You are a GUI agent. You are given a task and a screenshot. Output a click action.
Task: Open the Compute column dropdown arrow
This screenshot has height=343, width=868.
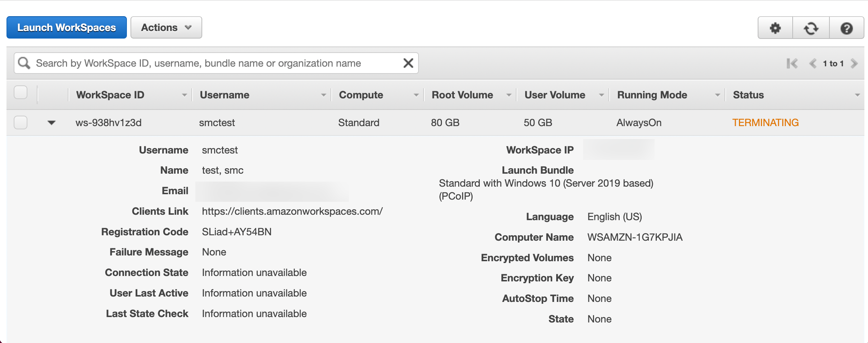click(x=416, y=95)
